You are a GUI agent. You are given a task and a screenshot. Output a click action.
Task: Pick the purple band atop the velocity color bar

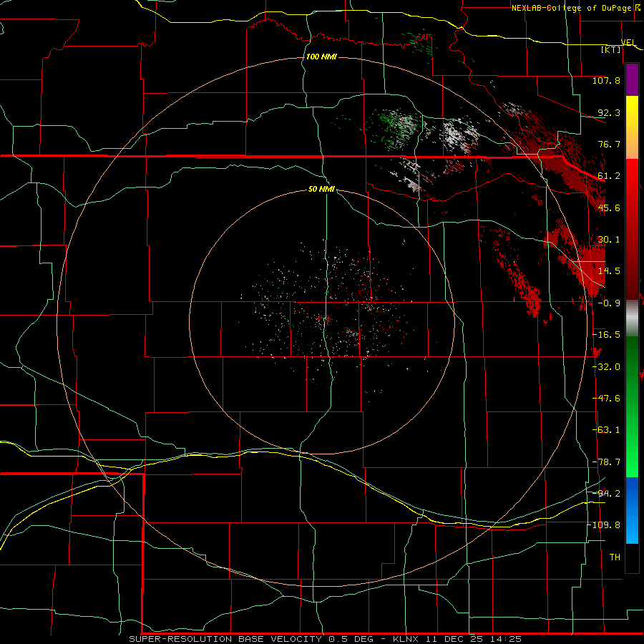click(632, 79)
